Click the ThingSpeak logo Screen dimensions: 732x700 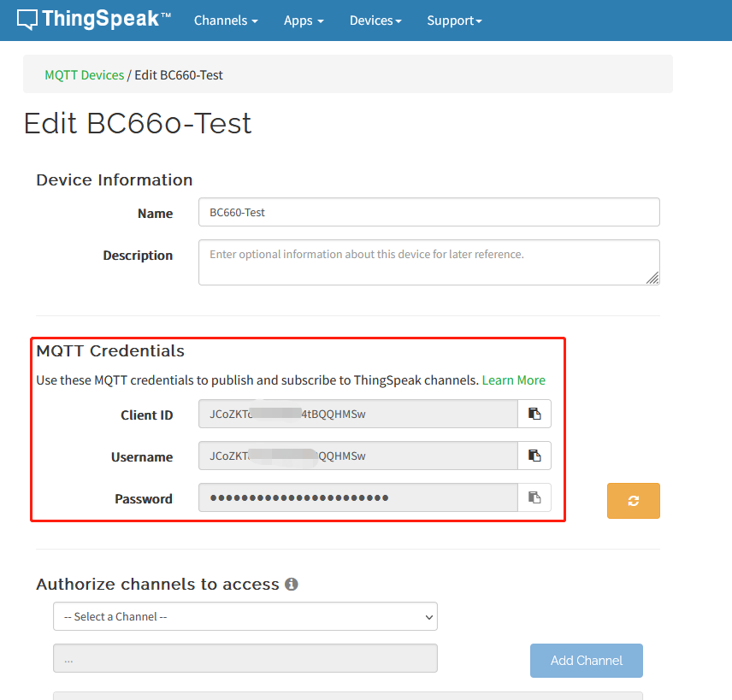tap(94, 20)
